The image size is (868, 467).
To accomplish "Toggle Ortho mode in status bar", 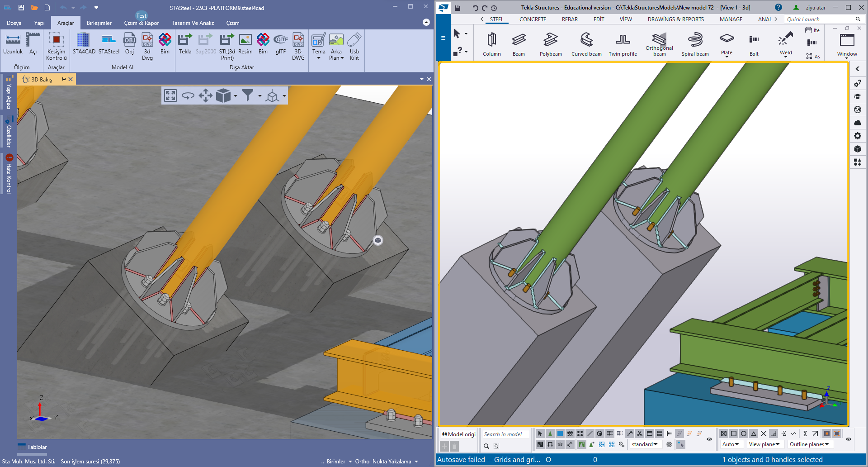I will (x=362, y=462).
